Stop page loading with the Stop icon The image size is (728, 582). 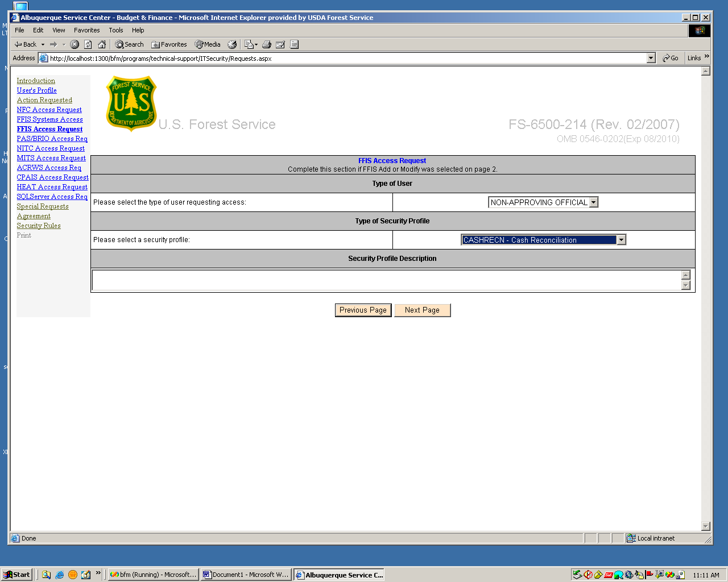(x=75, y=44)
